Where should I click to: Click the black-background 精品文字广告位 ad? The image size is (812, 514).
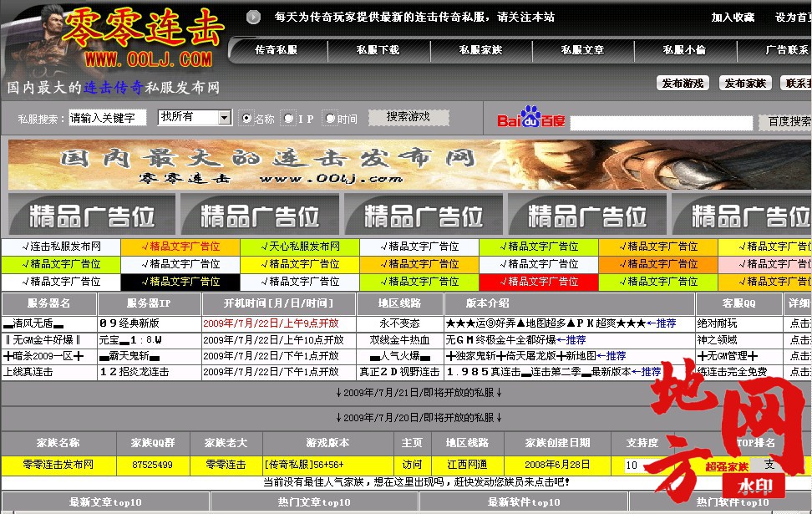coord(180,282)
